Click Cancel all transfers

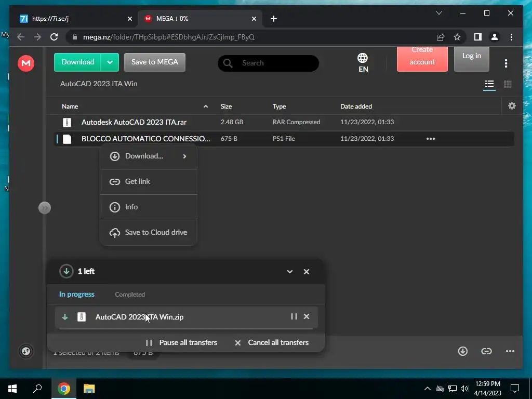272,343
